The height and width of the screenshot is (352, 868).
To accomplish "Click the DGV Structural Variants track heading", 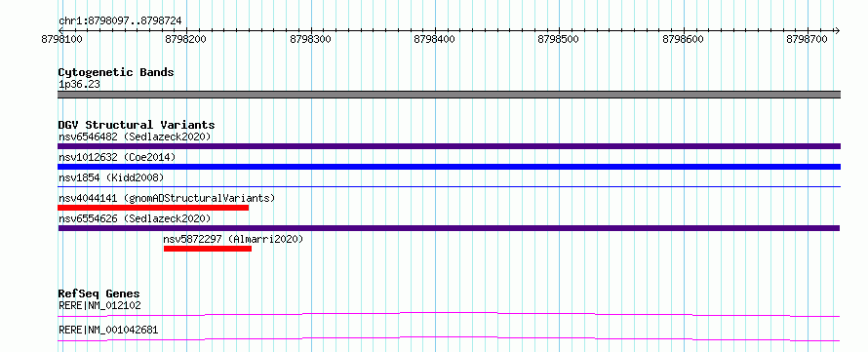I will [x=137, y=125].
